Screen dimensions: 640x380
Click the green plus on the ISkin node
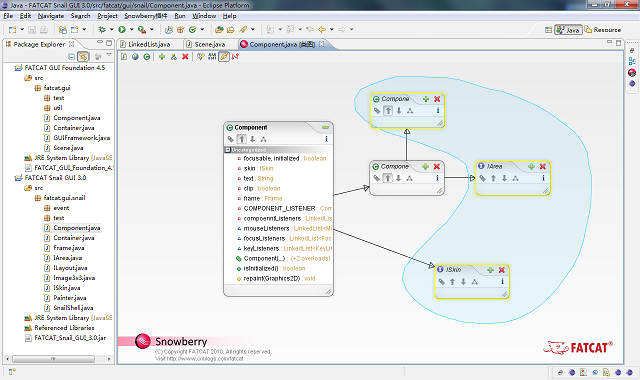(490, 270)
